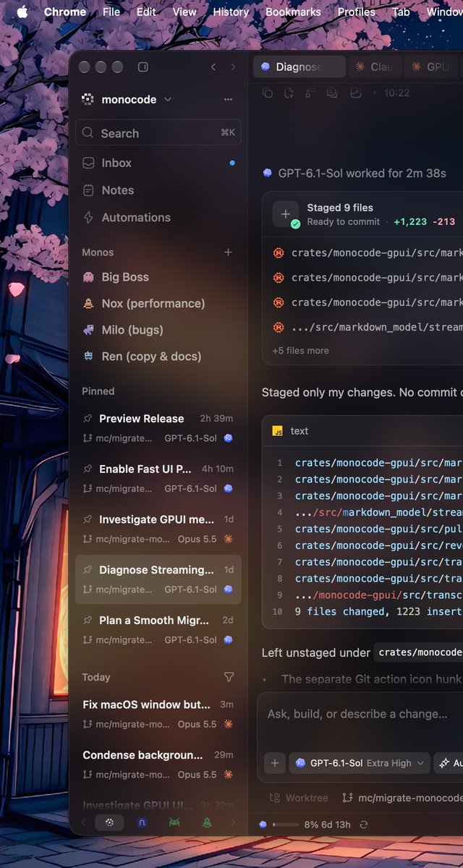Screen dimensions: 463x868
Task: Go back with the left arrow
Action: click(x=213, y=67)
